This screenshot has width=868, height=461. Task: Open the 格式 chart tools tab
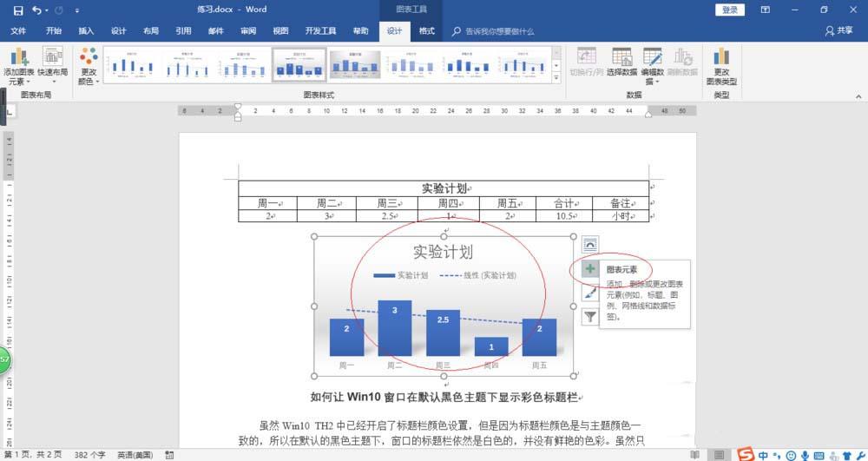pyautogui.click(x=426, y=31)
